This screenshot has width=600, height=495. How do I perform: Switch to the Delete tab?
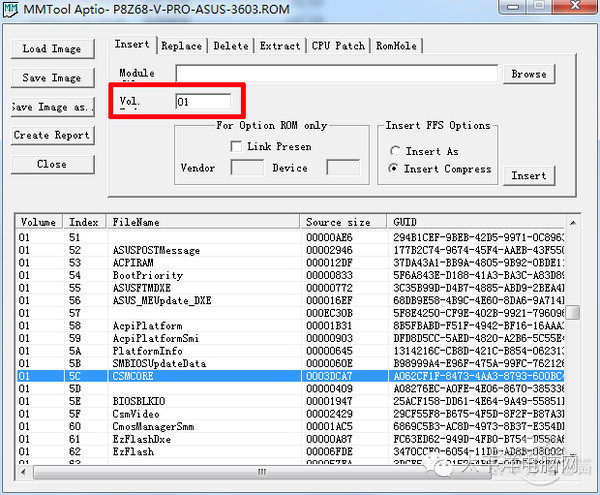pos(231,46)
